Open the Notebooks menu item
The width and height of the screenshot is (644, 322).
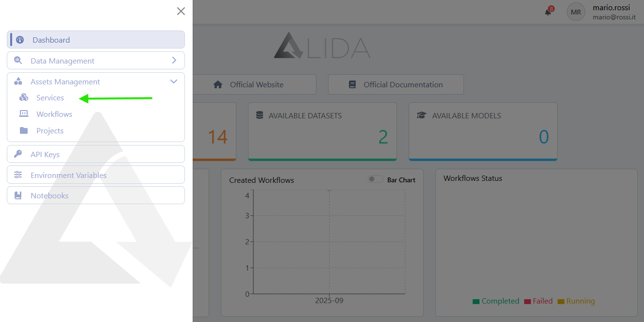click(96, 195)
